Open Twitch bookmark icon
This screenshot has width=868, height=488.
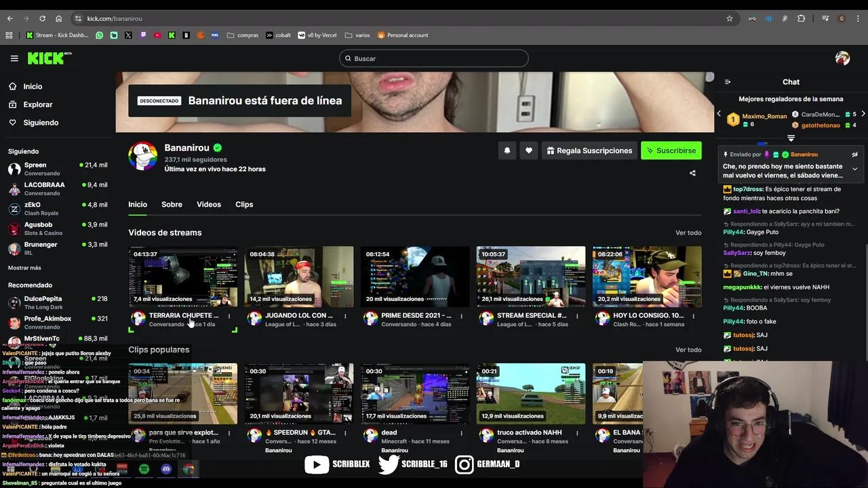tap(143, 35)
